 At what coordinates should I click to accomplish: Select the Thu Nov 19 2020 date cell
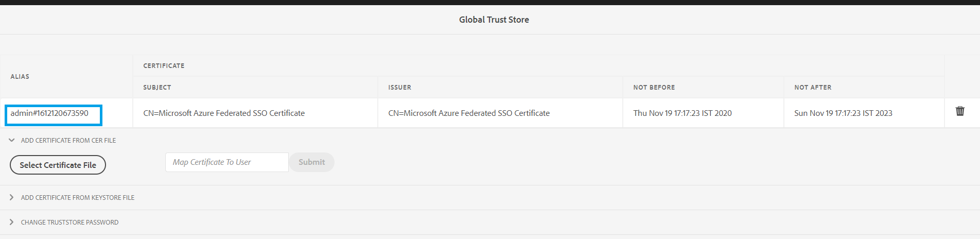(682, 113)
